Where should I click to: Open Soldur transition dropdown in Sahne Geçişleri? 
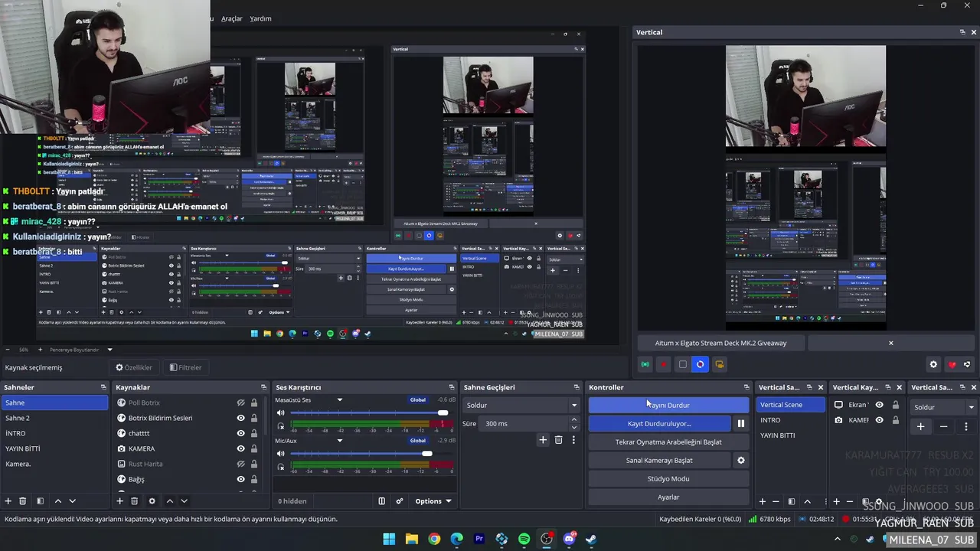pos(521,405)
